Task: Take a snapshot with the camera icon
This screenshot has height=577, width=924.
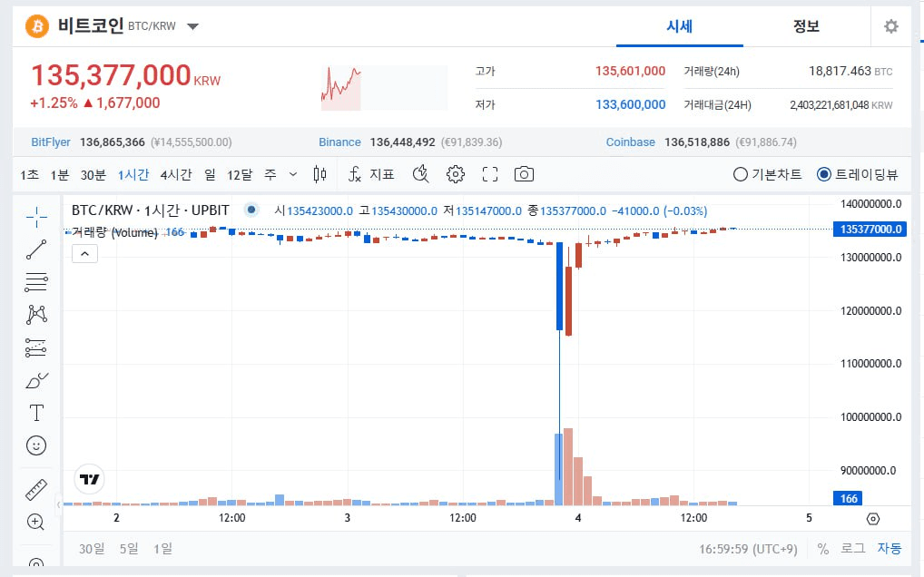Action: [x=524, y=173]
